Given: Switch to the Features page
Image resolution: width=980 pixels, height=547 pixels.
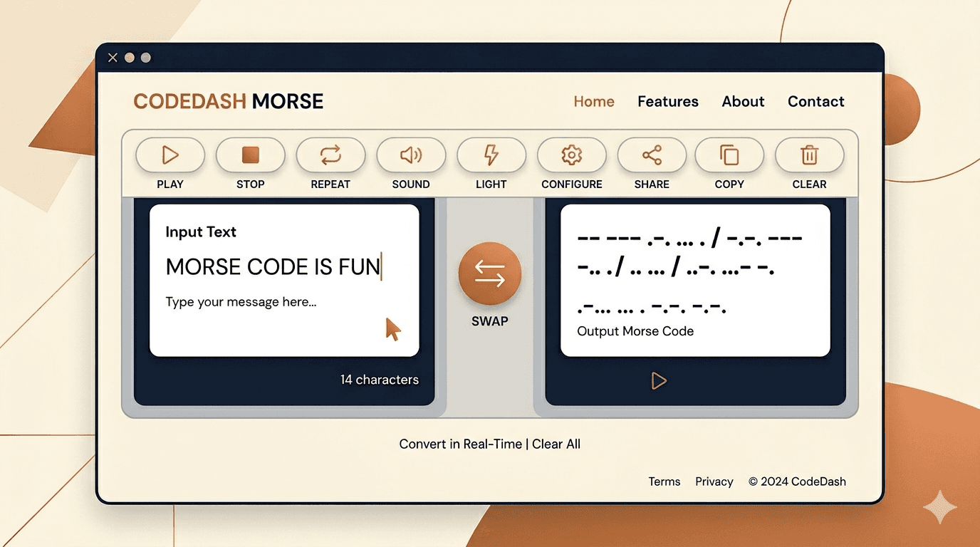Looking at the screenshot, I should click(x=667, y=102).
